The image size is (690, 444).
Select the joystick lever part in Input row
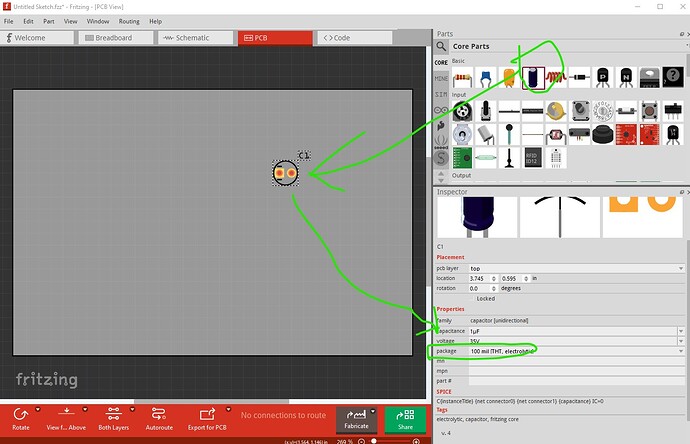click(x=485, y=111)
